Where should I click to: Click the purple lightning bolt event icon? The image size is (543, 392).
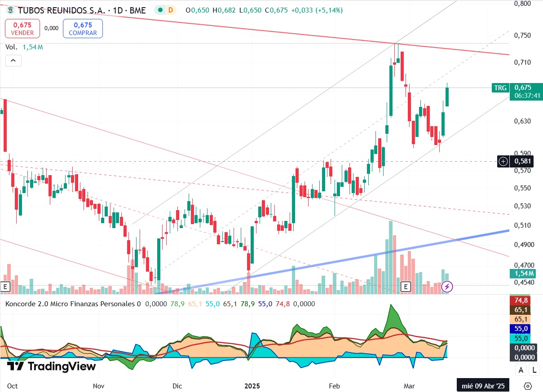coord(447,286)
